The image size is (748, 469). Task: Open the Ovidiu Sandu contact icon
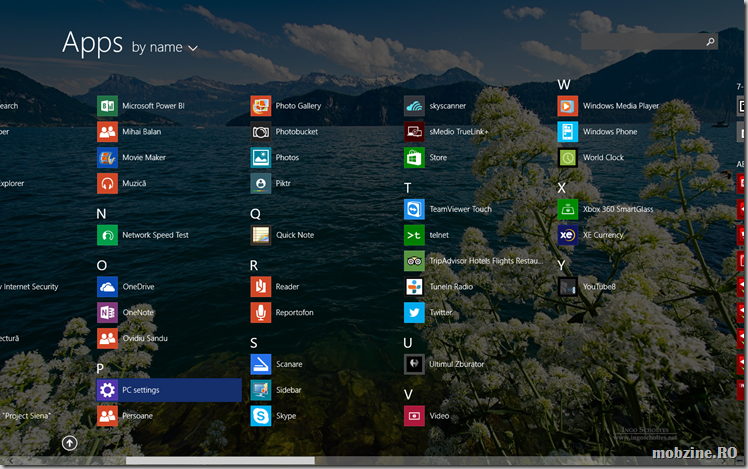tap(107, 338)
